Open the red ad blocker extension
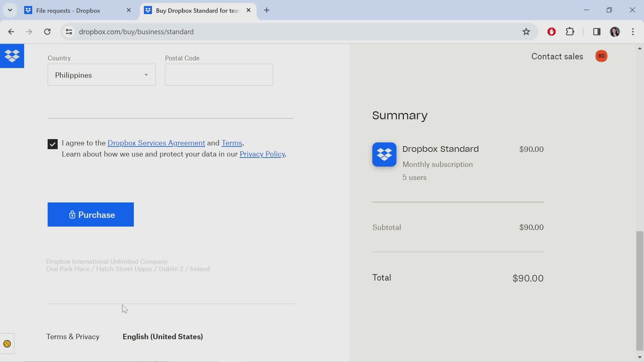 (551, 32)
